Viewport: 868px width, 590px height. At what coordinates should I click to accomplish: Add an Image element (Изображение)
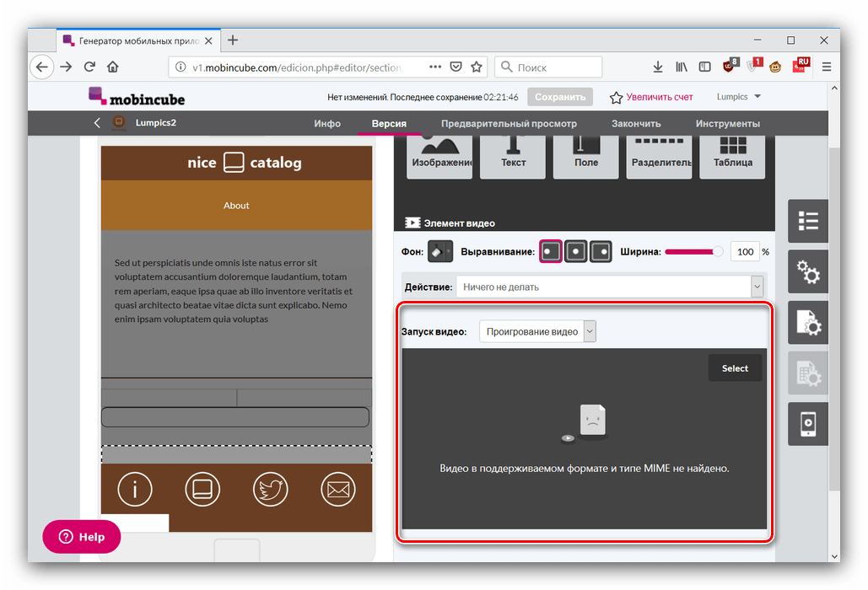coord(439,157)
